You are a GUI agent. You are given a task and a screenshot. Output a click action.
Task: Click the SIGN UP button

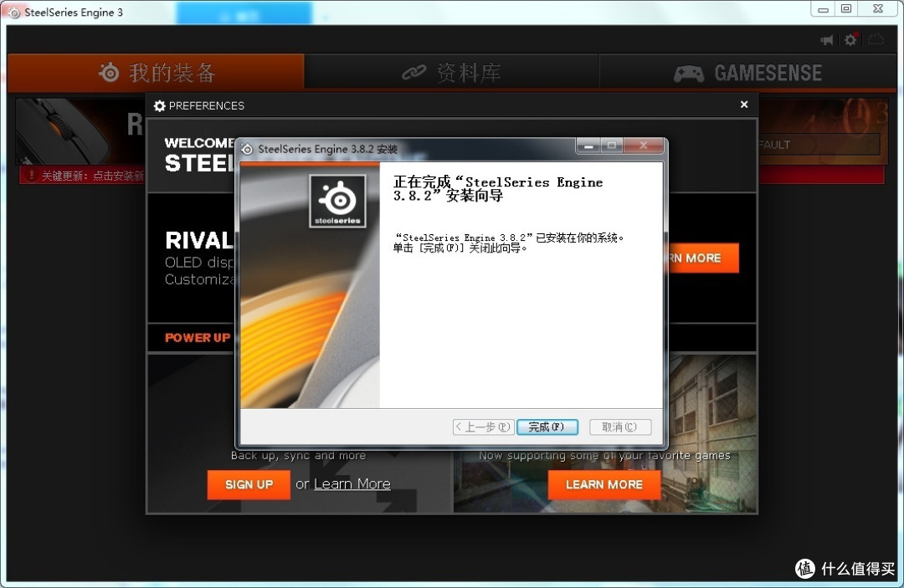click(249, 484)
